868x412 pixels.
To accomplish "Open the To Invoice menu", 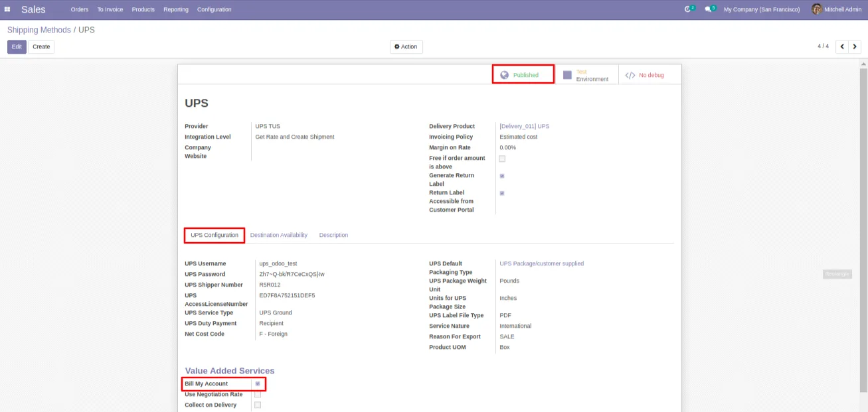I will coord(110,9).
